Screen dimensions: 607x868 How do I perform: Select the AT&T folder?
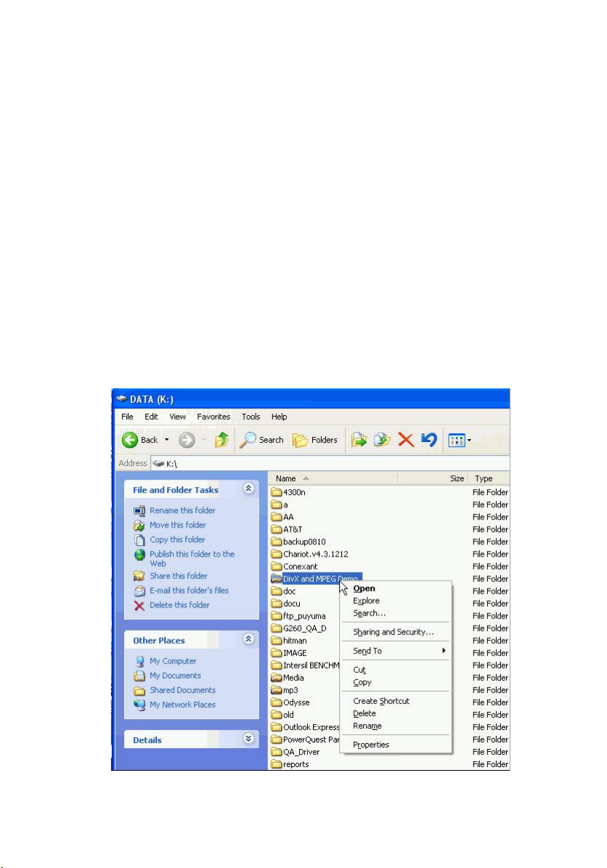tap(287, 529)
